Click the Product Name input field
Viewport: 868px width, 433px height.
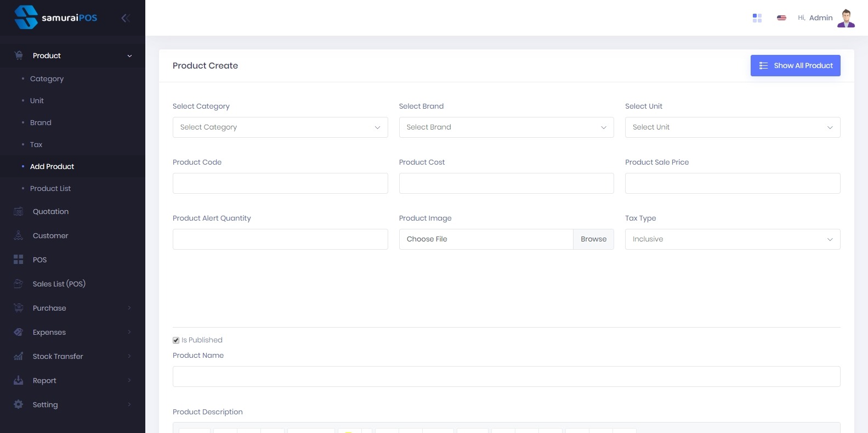pyautogui.click(x=506, y=376)
